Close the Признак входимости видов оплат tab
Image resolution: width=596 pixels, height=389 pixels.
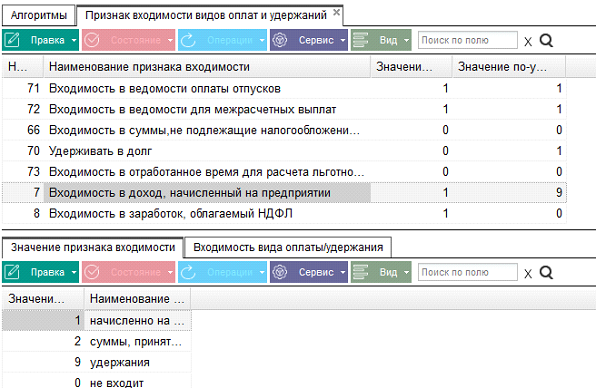click(336, 12)
